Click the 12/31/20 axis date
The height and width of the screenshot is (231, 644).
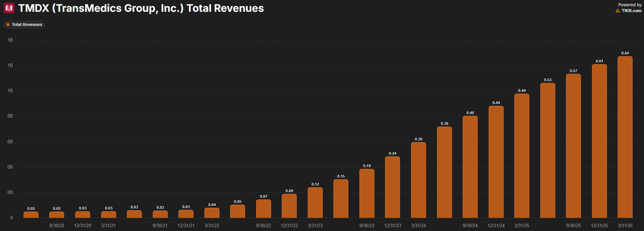click(x=83, y=226)
